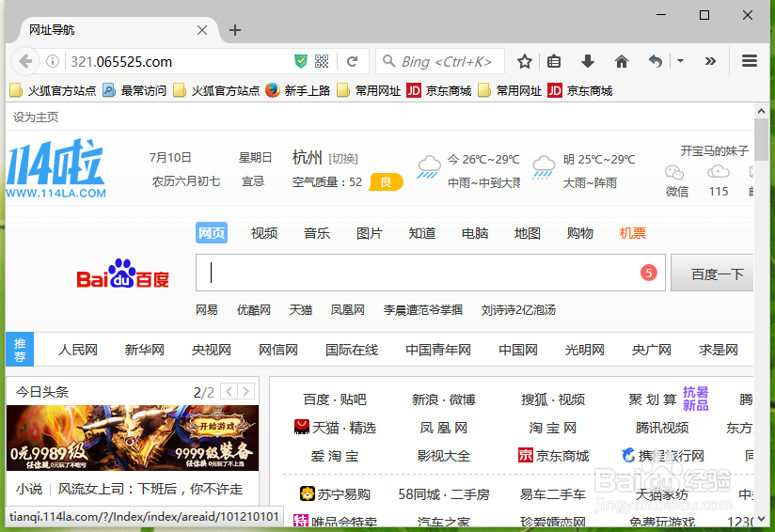Open 最常访问 bookmark
Image resolution: width=775 pixels, height=532 pixels.
[134, 90]
